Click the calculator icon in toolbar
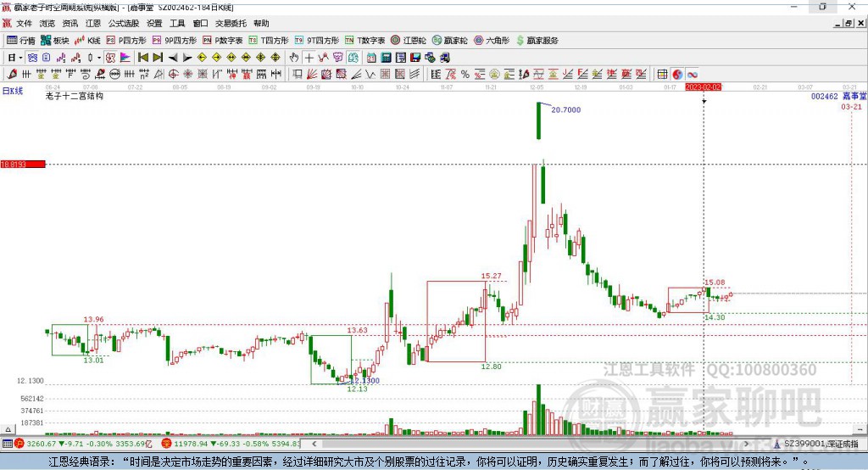 click(x=386, y=57)
